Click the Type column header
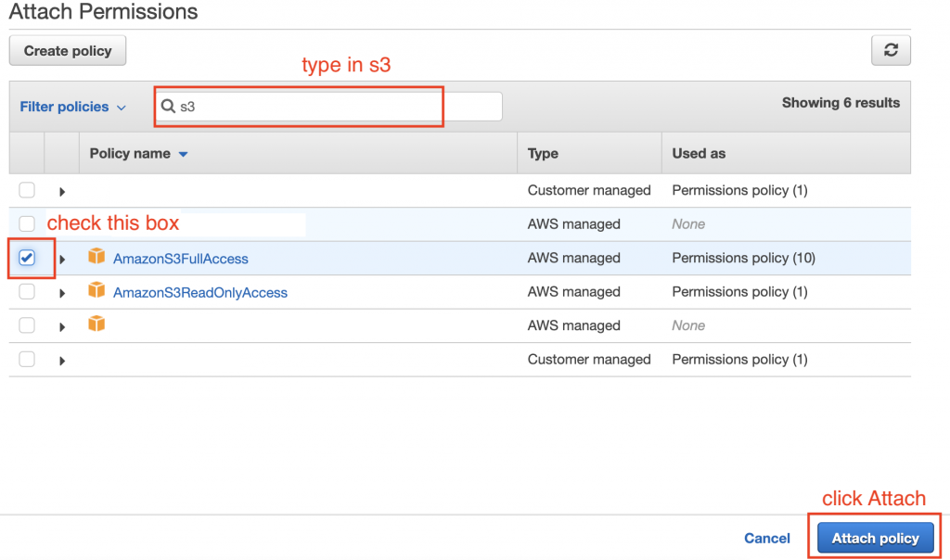 point(543,154)
